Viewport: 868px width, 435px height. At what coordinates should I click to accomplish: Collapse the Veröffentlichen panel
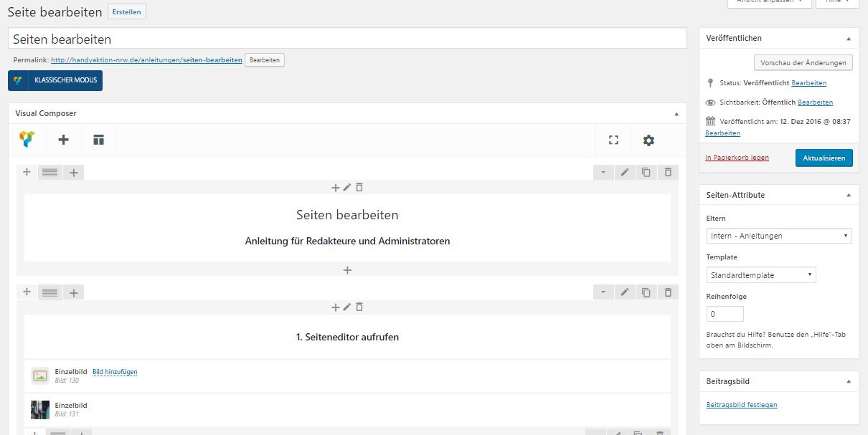(849, 38)
